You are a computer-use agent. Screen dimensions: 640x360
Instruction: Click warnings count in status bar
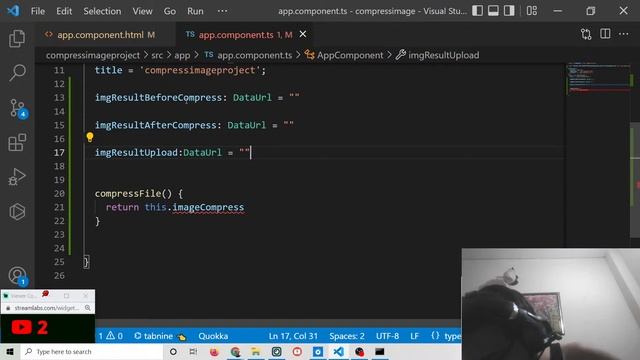pos(114,336)
